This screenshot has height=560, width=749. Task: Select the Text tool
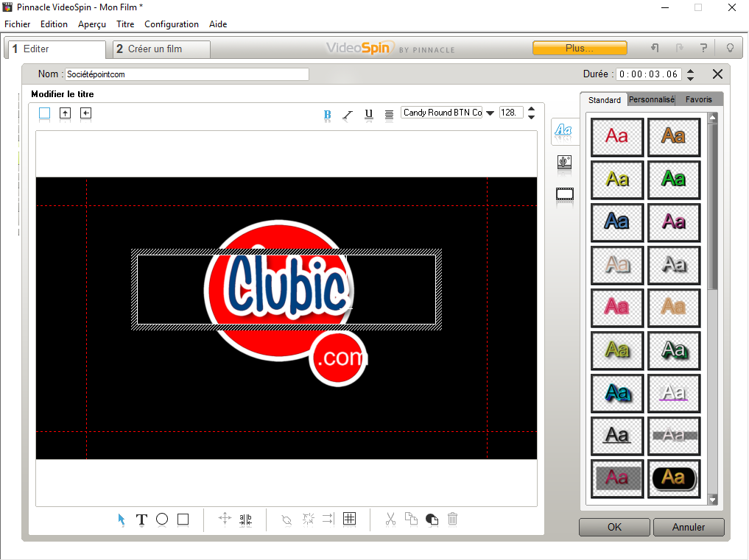[141, 520]
